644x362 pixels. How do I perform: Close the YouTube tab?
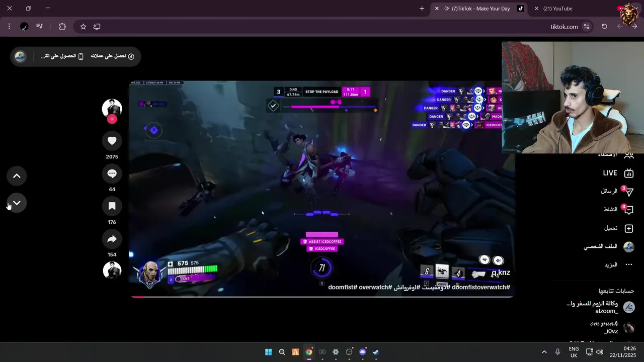pyautogui.click(x=536, y=9)
